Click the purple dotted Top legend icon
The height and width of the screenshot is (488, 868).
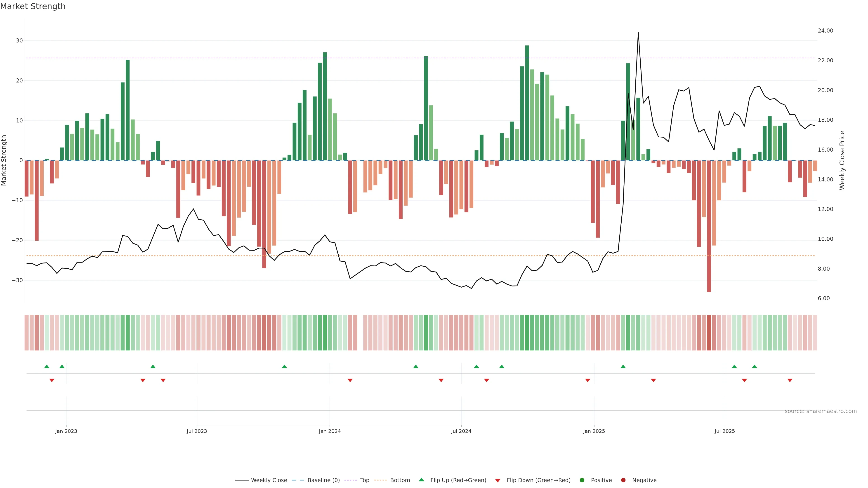pyautogui.click(x=351, y=480)
